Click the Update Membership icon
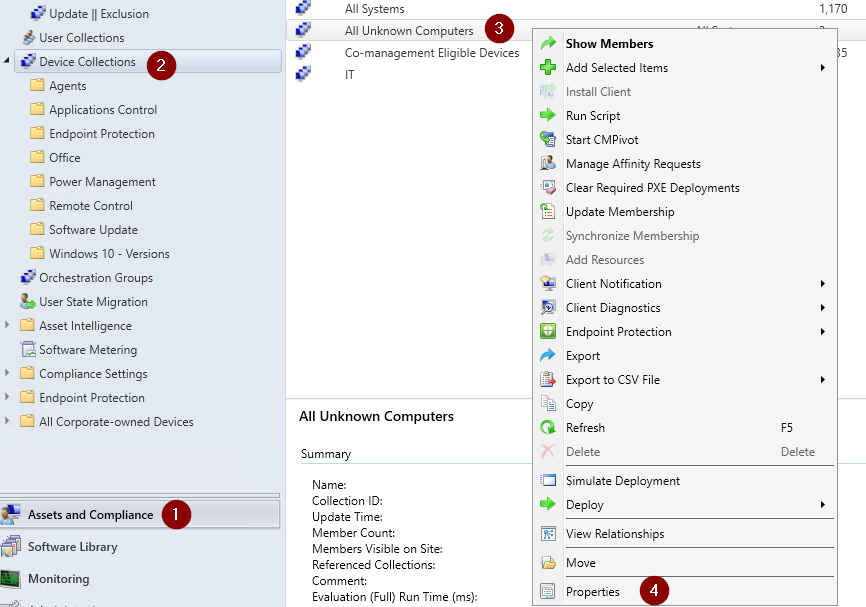The image size is (866, 607). (x=547, y=211)
